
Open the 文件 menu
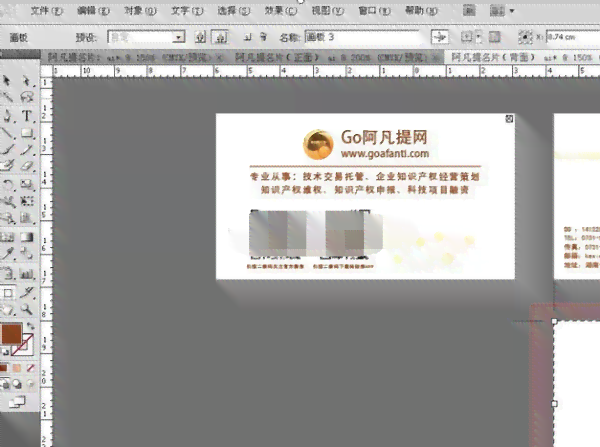(x=46, y=11)
